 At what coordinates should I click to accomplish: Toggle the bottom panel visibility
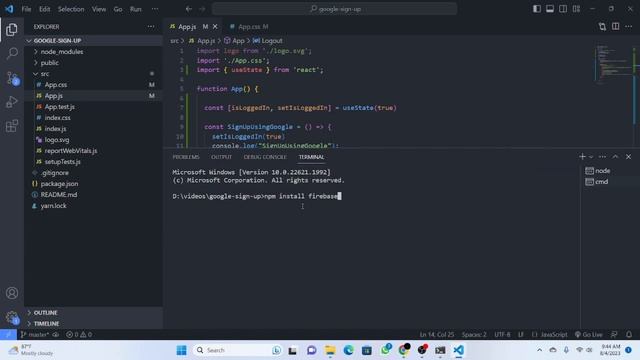(x=550, y=9)
